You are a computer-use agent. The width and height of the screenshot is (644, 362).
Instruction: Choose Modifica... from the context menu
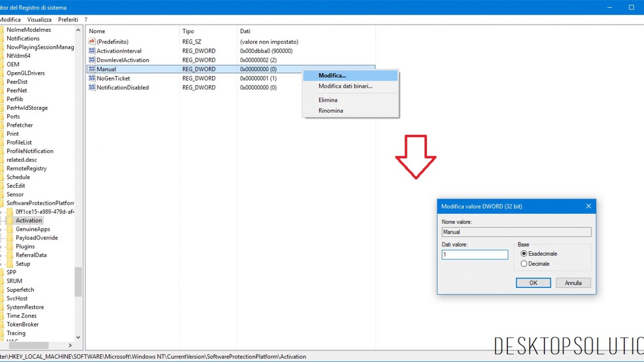point(332,76)
